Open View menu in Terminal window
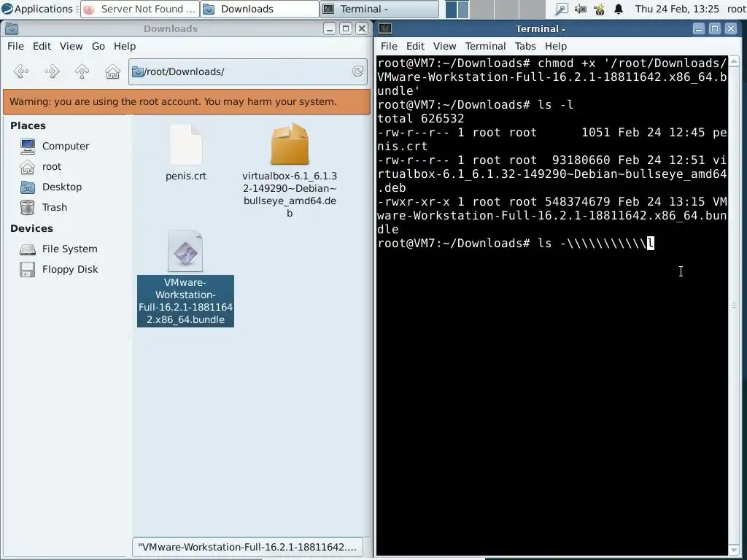This screenshot has height=560, width=747. tap(444, 46)
